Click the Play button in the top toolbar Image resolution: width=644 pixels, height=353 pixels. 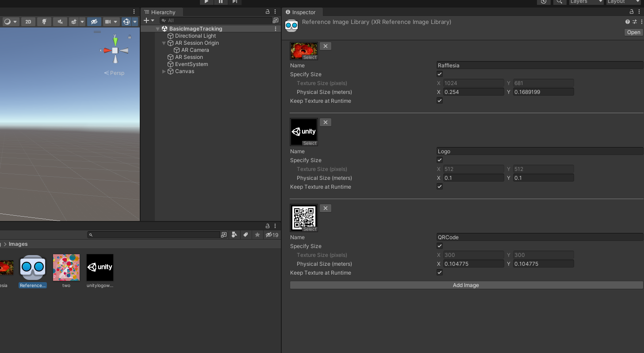click(x=207, y=2)
